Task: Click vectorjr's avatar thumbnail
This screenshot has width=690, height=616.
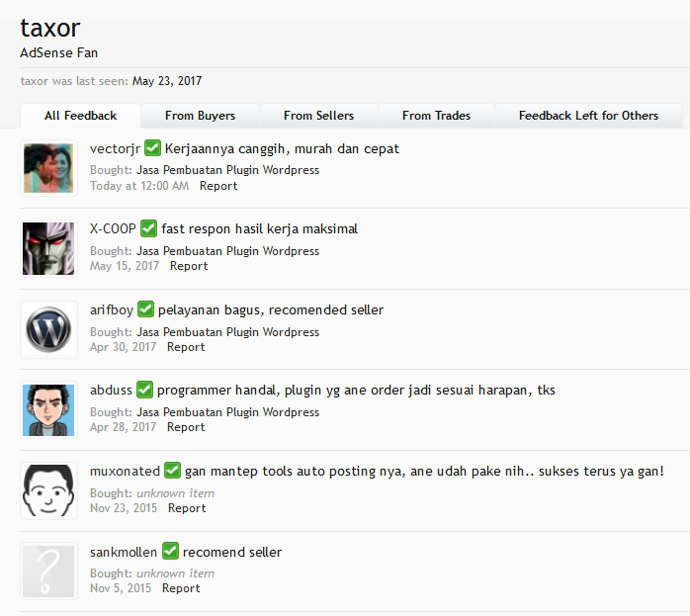Action: tap(48, 168)
